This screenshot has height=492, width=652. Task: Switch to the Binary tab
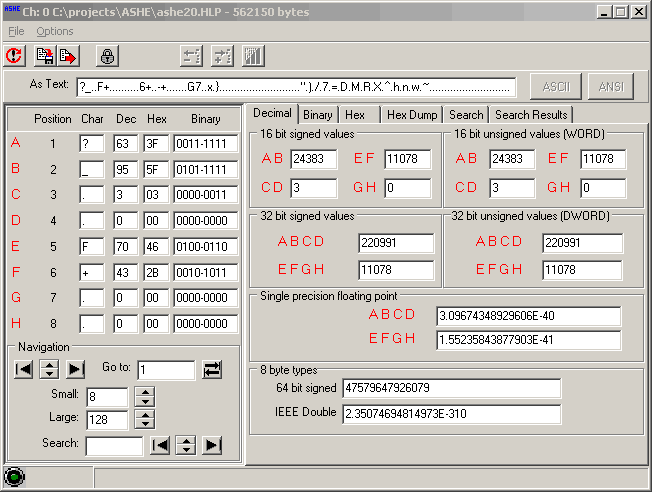(318, 115)
